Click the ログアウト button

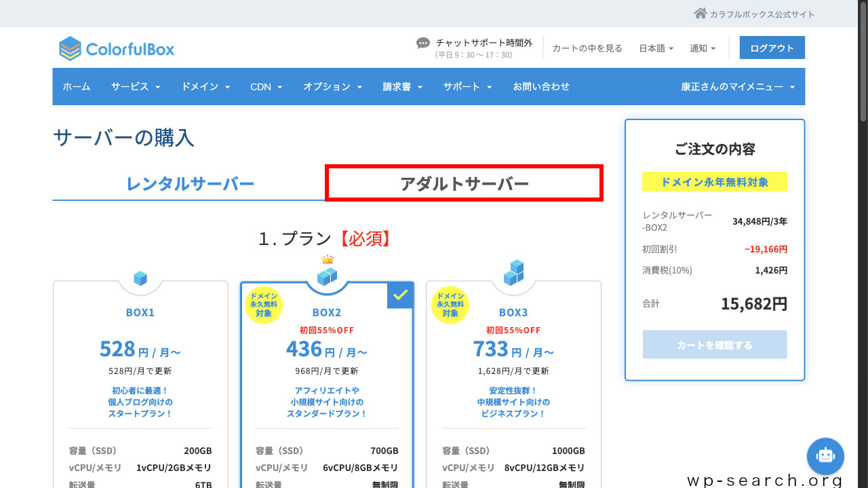tap(772, 48)
